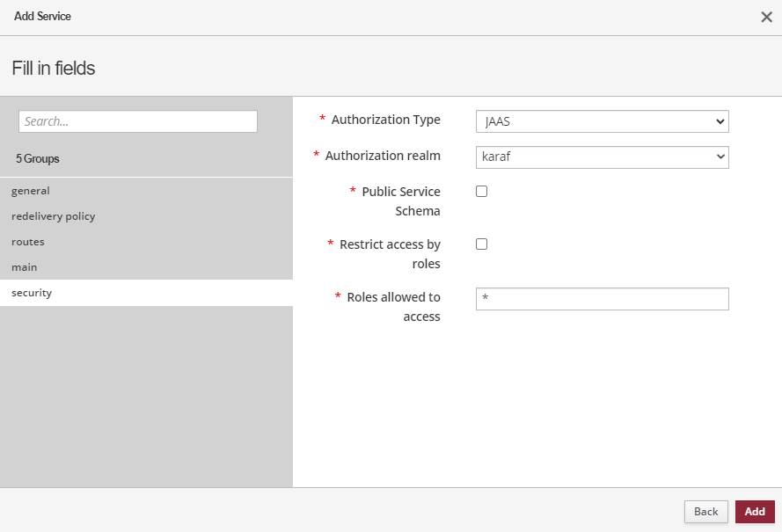Click the Fill in fields heading
Screen dimensions: 782x532
click(52, 68)
